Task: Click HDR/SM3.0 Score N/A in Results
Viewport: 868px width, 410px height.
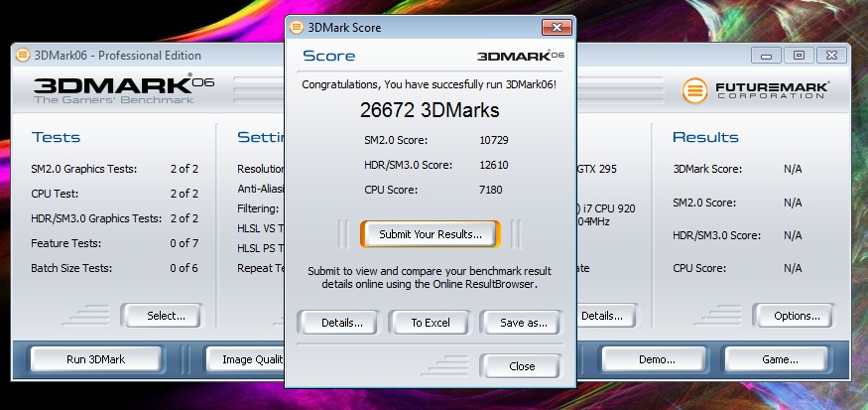Action: point(793,235)
